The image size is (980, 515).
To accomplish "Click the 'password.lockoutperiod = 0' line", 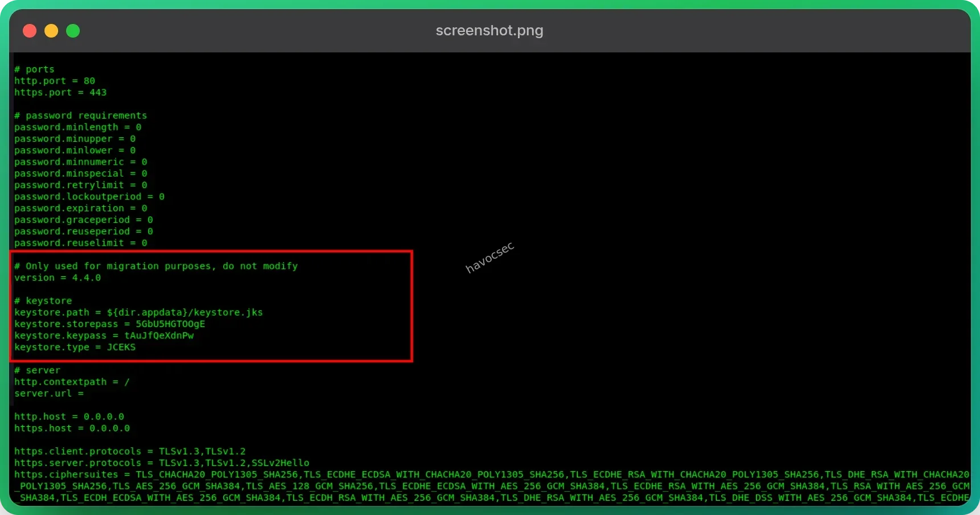I will (x=89, y=197).
